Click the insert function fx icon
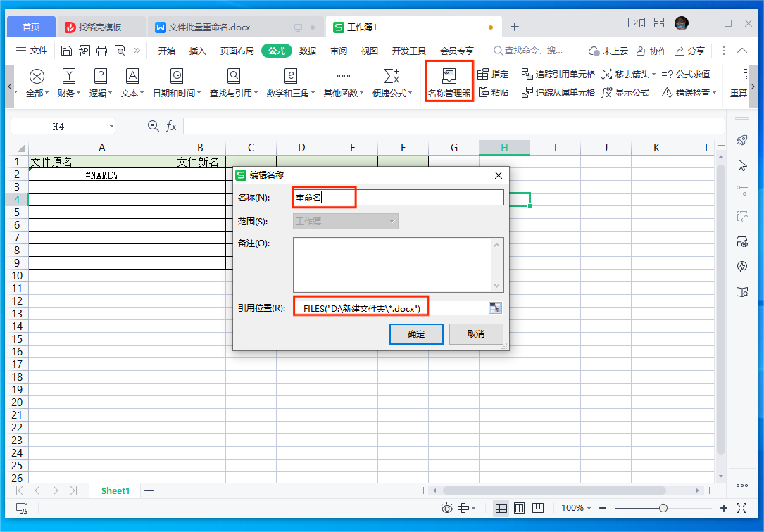Image resolution: width=764 pixels, height=532 pixels. tap(171, 127)
